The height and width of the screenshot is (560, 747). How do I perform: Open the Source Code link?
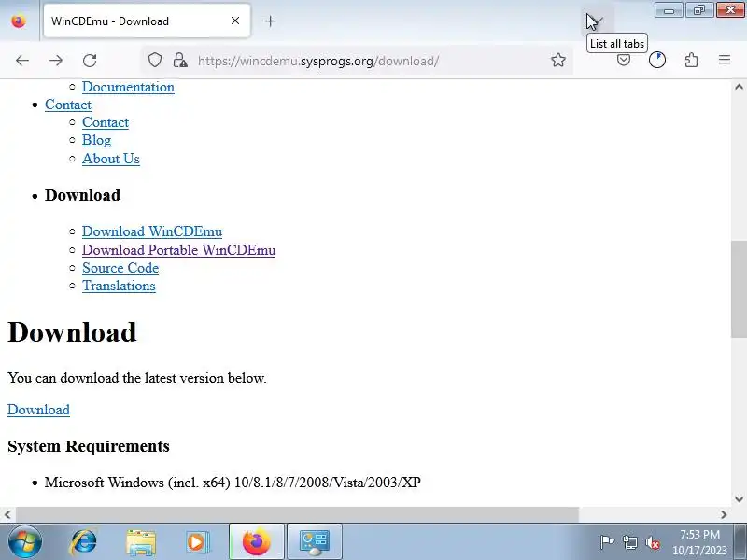[x=120, y=268]
